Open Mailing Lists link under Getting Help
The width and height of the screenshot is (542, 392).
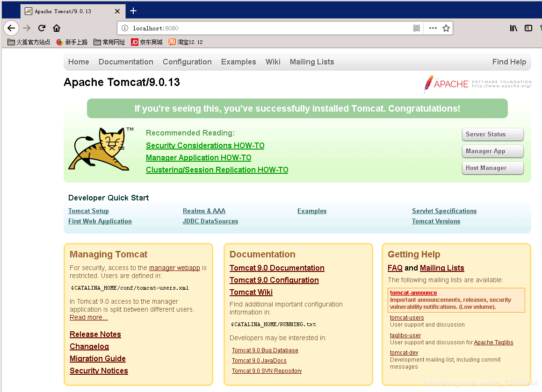[x=442, y=268]
